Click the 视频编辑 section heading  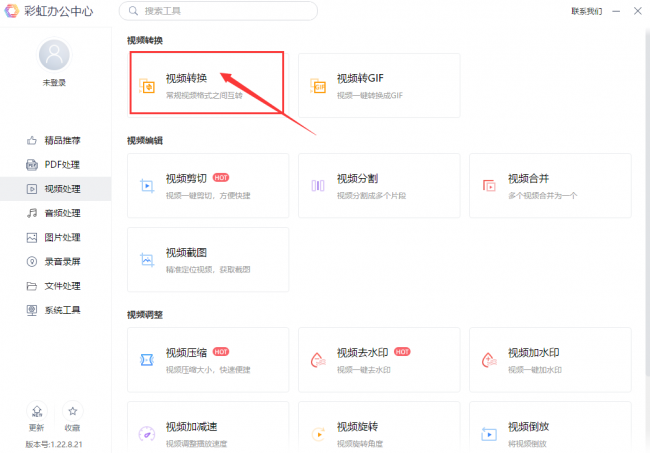point(145,141)
